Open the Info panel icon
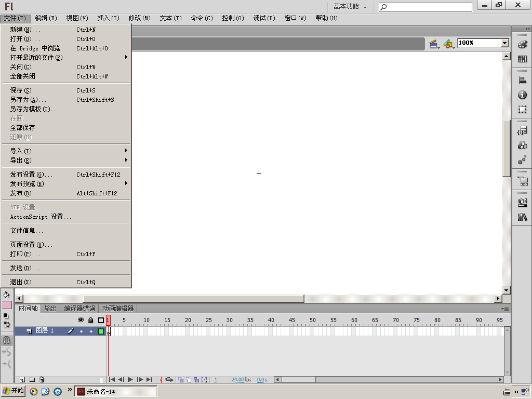This screenshot has width=532, height=399. pyautogui.click(x=523, y=95)
